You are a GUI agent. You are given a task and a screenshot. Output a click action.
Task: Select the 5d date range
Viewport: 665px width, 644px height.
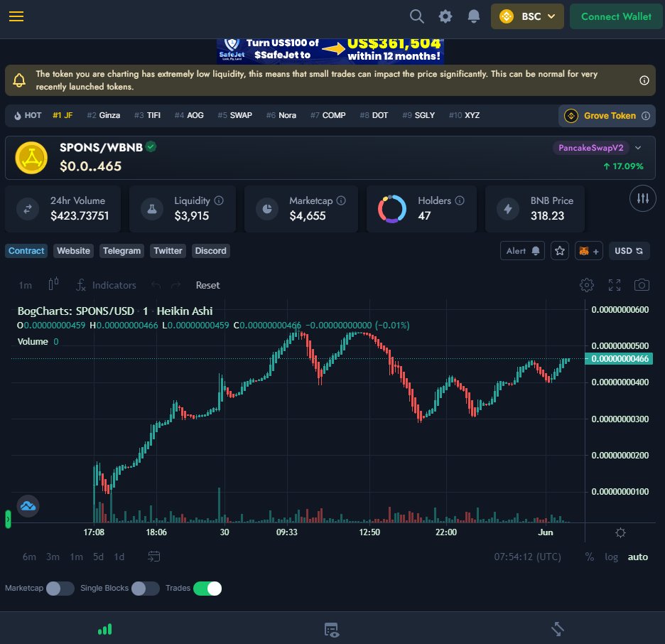[x=98, y=557]
